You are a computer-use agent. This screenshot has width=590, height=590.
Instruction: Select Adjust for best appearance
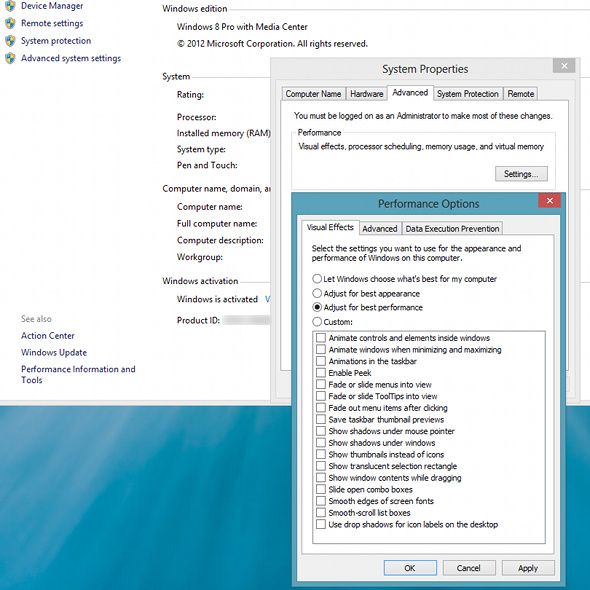tap(366, 293)
